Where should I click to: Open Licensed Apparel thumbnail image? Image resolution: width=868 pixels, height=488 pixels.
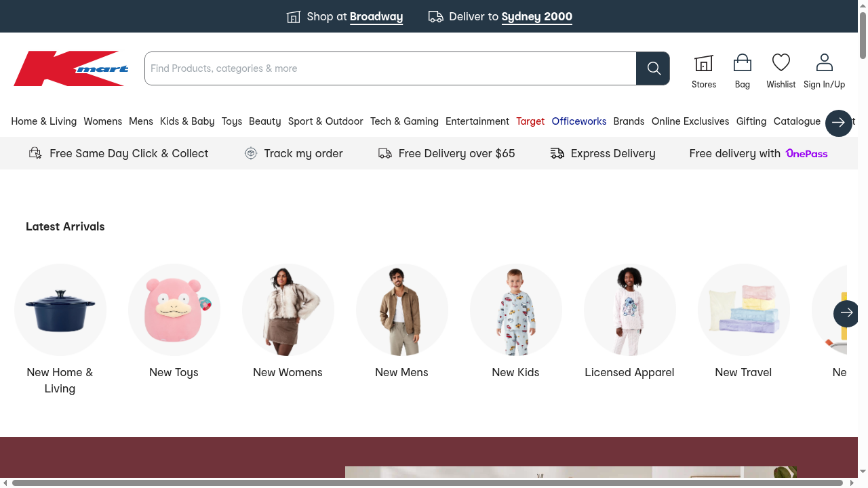(x=630, y=310)
